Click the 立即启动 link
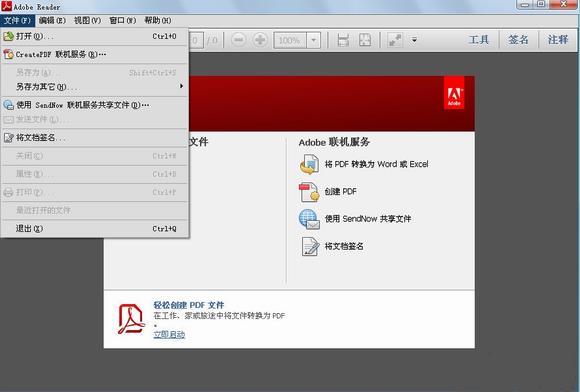The image size is (580, 392). coord(169,334)
